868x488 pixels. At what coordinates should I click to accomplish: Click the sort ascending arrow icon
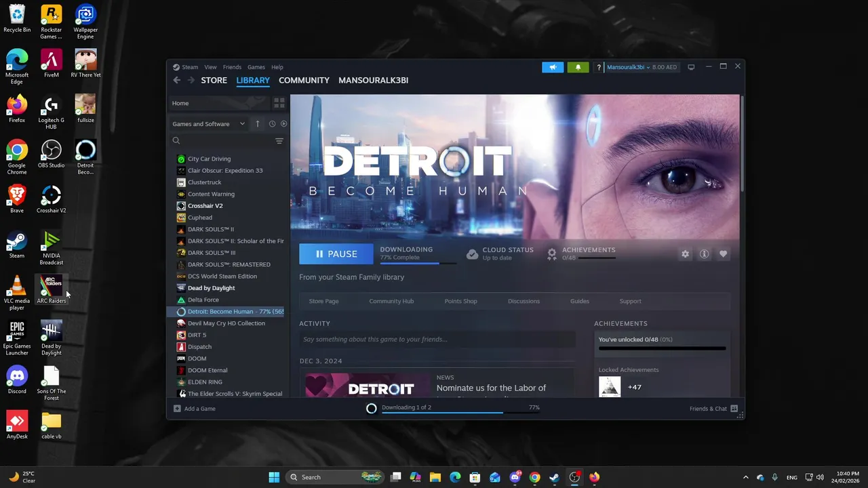click(x=258, y=124)
